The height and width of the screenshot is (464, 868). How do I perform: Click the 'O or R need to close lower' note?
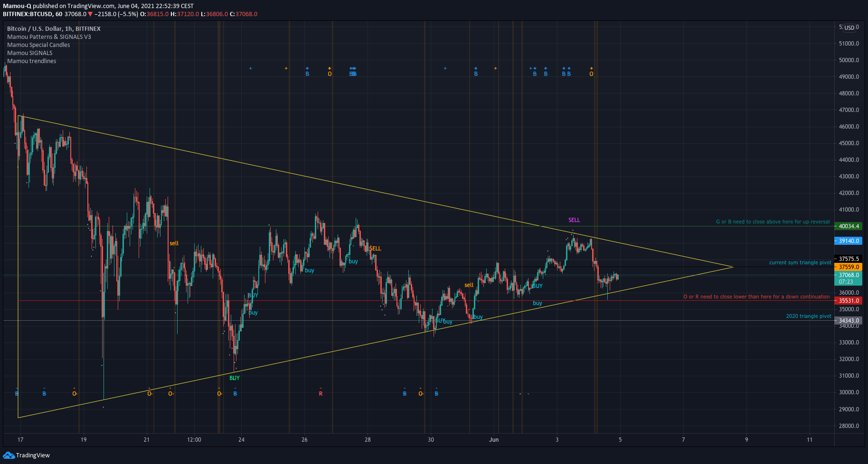(x=756, y=297)
